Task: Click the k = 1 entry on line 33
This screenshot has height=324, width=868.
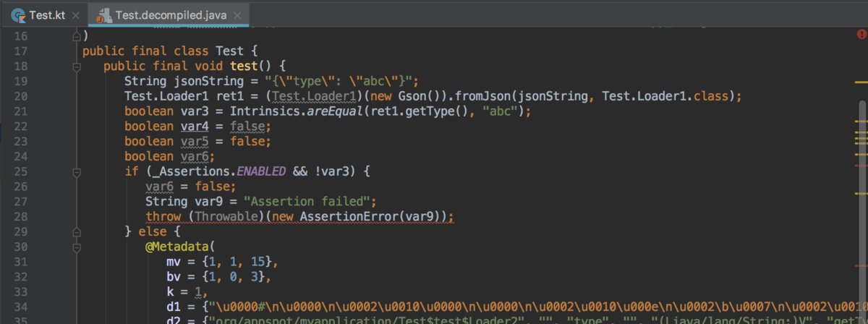Action: click(187, 294)
